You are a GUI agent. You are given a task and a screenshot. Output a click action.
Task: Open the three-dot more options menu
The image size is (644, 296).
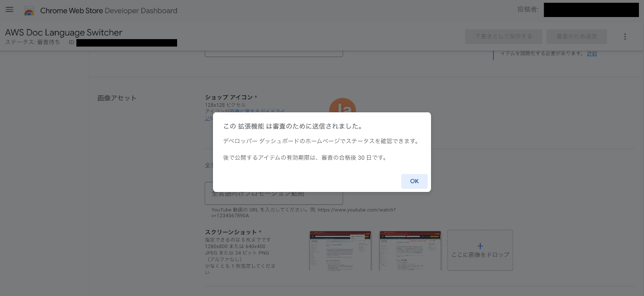click(625, 36)
